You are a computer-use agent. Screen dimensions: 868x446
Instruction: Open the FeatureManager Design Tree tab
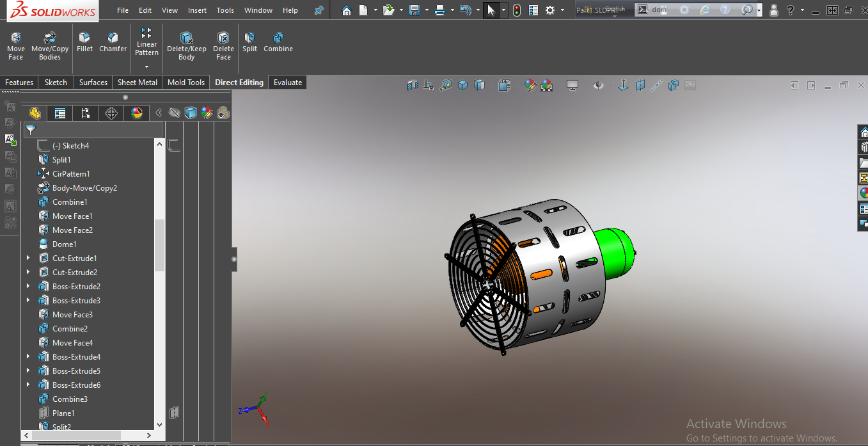coord(35,113)
